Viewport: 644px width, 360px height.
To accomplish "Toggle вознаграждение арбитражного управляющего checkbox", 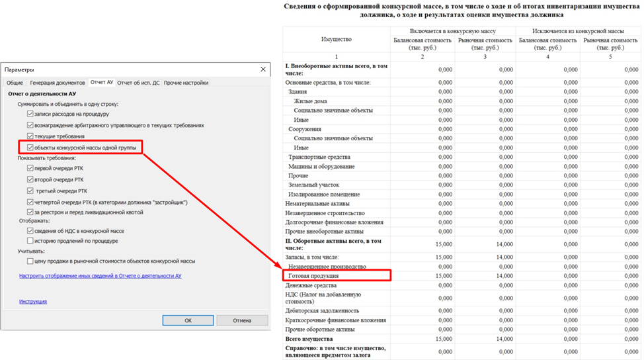I will 30,124.
